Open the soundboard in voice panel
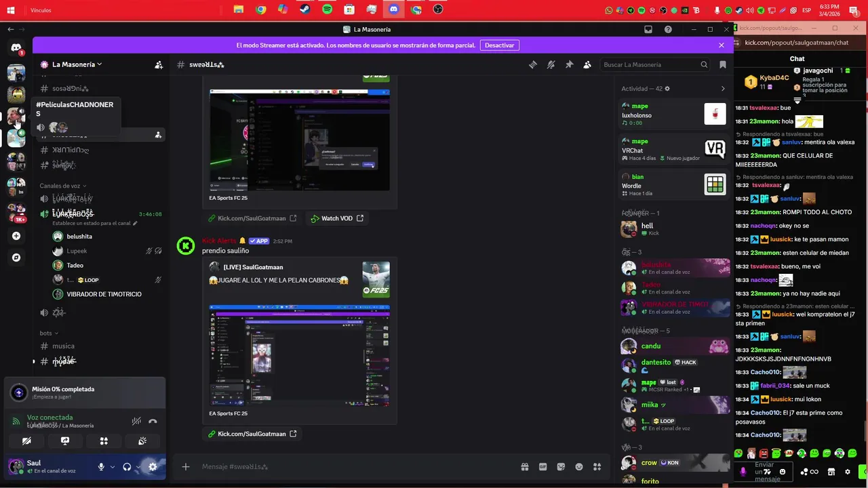 [x=142, y=441]
